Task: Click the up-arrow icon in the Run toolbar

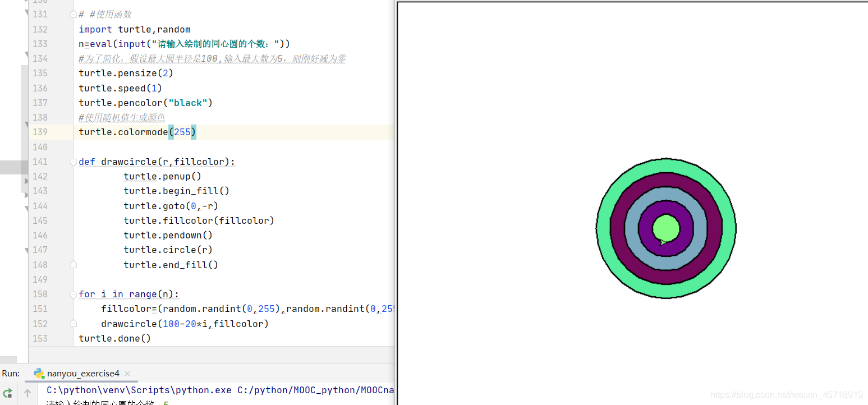Action: click(27, 393)
